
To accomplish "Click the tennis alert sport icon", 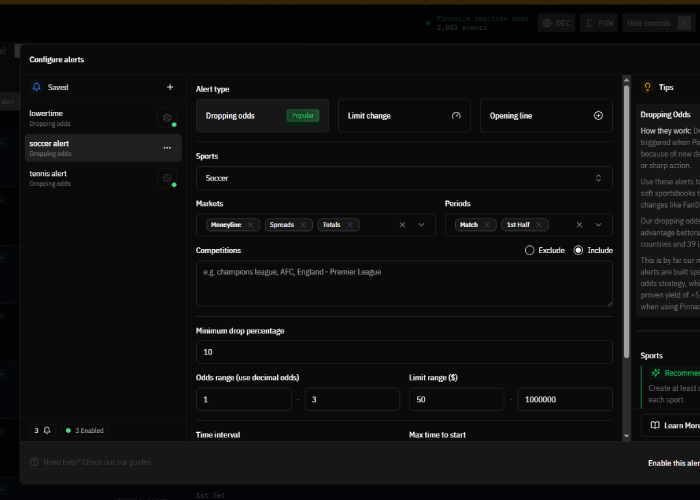I will (167, 178).
